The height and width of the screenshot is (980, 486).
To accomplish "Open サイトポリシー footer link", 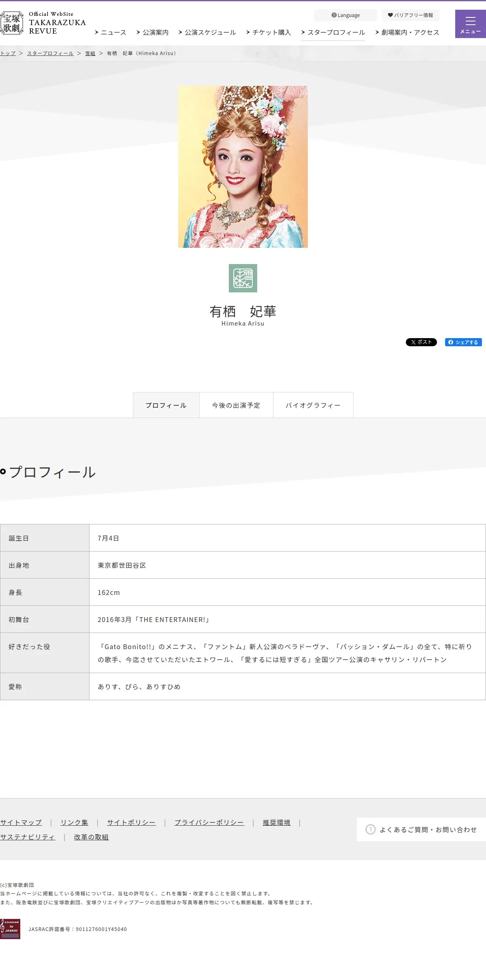I will (131, 822).
